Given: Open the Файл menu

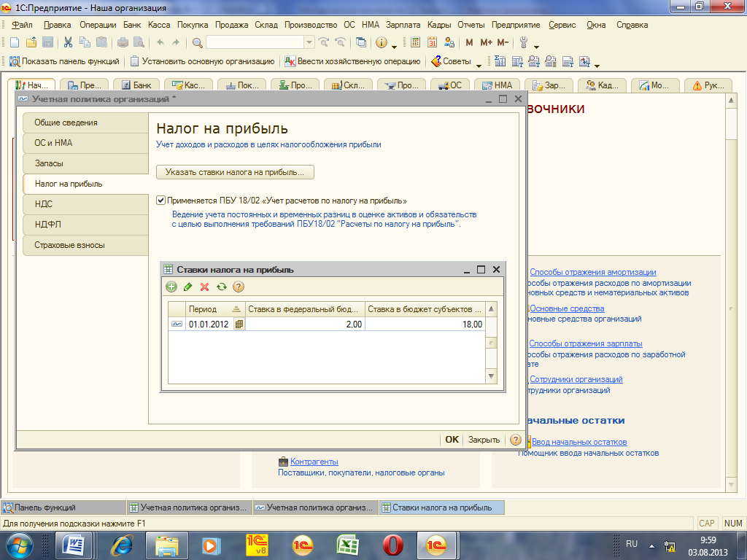Looking at the screenshot, I should click(x=22, y=25).
